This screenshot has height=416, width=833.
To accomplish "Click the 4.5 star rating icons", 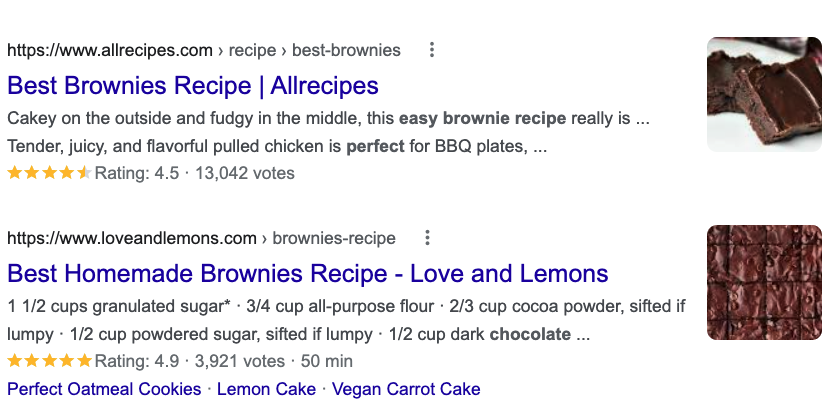I will click(49, 173).
